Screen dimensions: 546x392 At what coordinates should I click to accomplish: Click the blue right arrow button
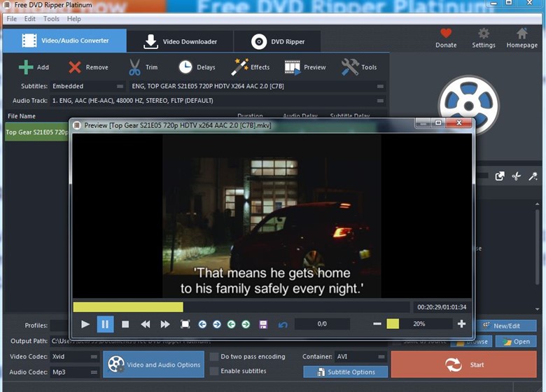216,324
